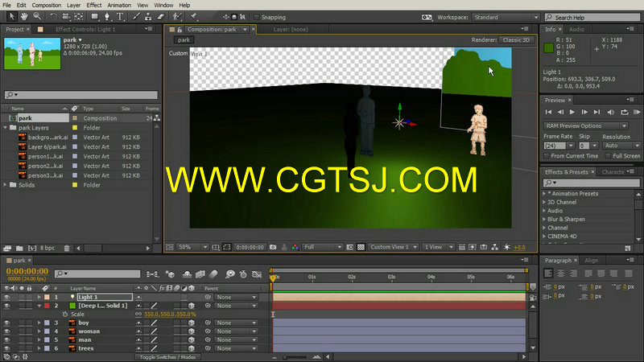Hide the Deep Solid 1 layer

point(6,306)
